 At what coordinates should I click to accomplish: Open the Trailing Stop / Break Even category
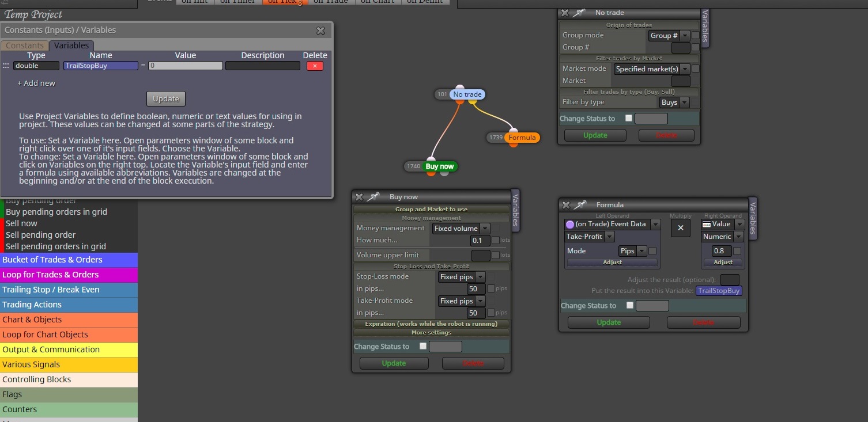point(69,290)
